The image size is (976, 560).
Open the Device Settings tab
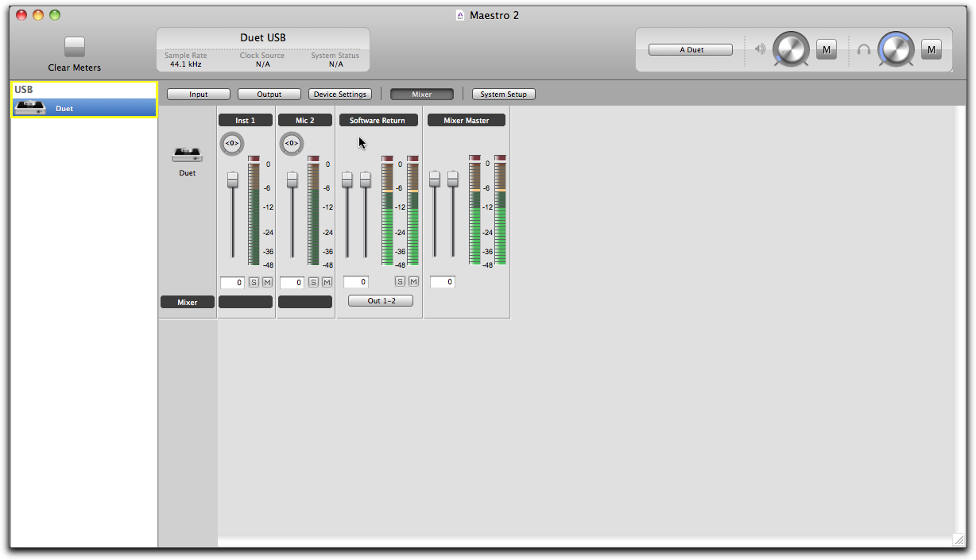(340, 94)
